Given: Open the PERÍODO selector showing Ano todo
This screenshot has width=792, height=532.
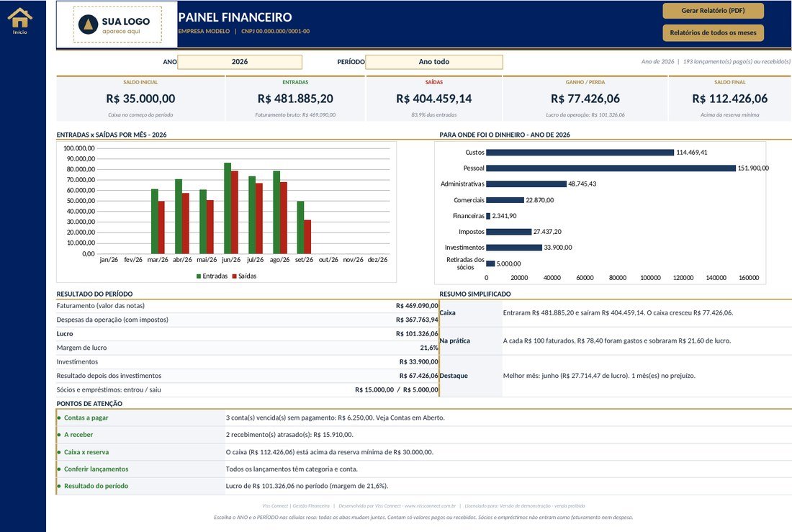Looking at the screenshot, I should [x=434, y=62].
